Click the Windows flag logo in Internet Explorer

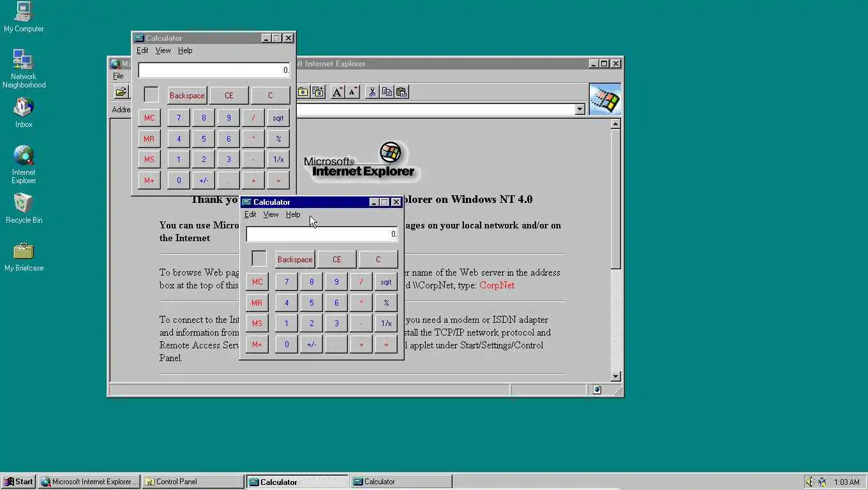(x=604, y=99)
